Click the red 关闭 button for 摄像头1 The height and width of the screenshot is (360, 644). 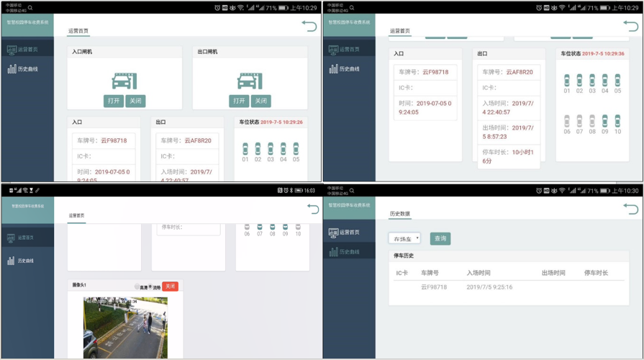point(170,287)
